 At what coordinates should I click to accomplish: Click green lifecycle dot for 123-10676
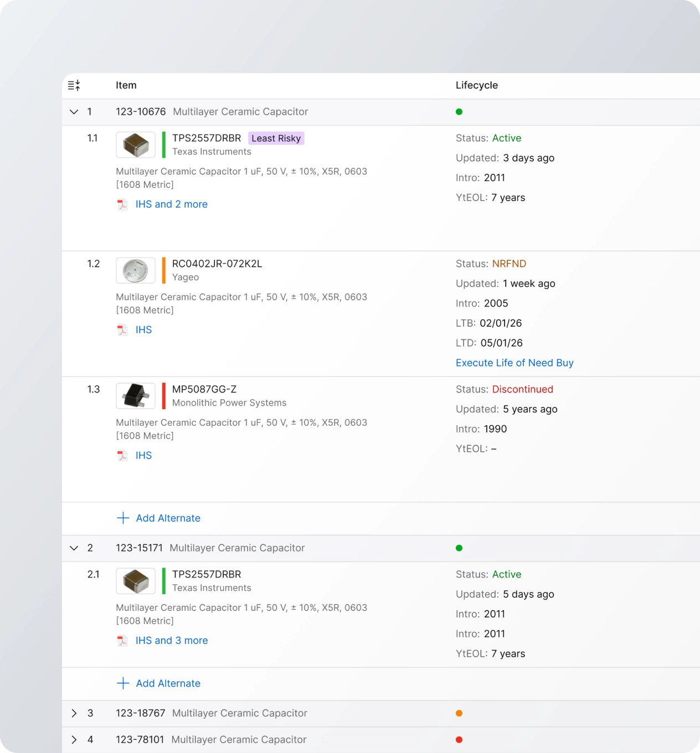coord(459,112)
